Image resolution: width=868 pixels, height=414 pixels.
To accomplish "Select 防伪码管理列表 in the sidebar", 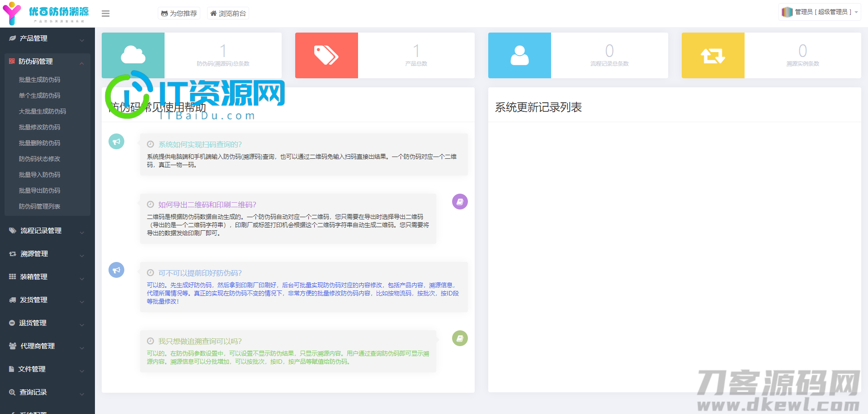I will 39,206.
